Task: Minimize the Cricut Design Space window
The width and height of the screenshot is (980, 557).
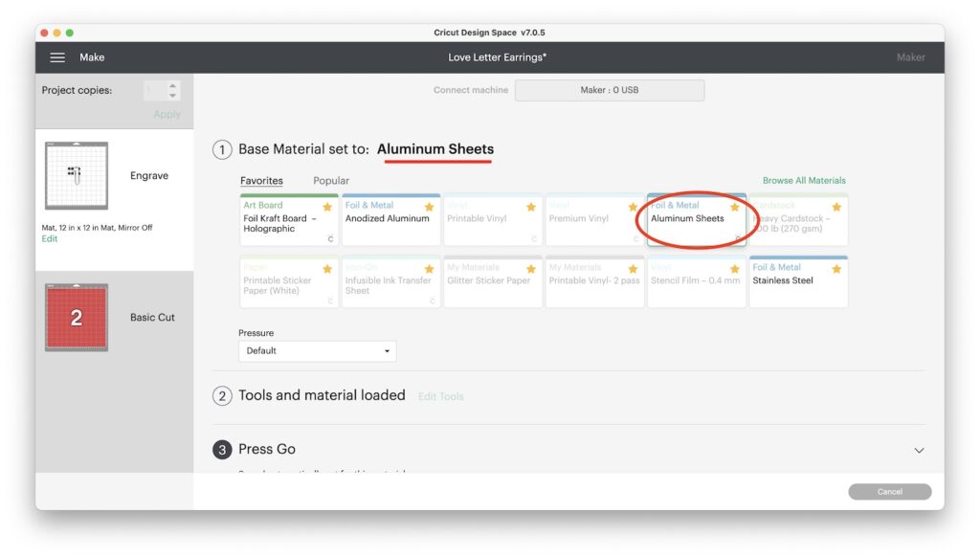Action: click(56, 33)
